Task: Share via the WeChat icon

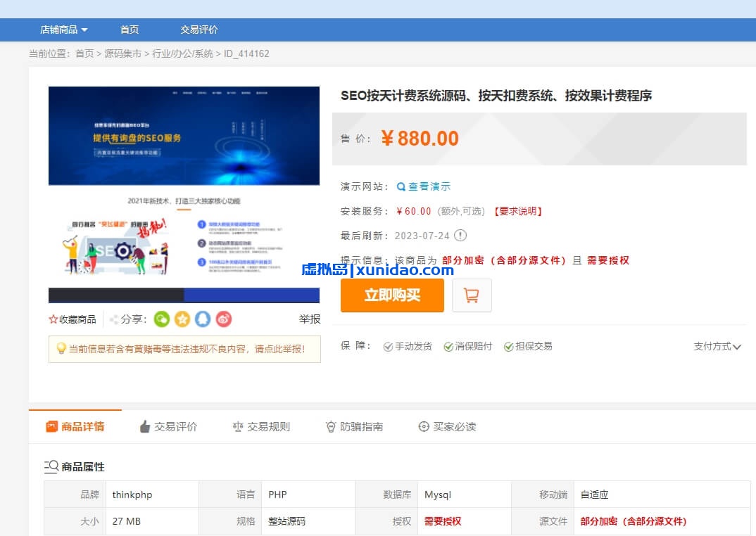Action: 162,319
